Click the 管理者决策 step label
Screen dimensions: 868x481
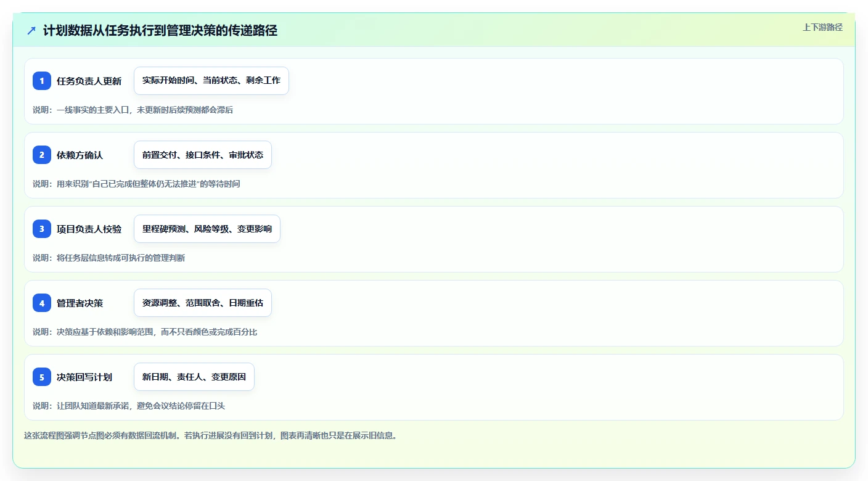80,303
